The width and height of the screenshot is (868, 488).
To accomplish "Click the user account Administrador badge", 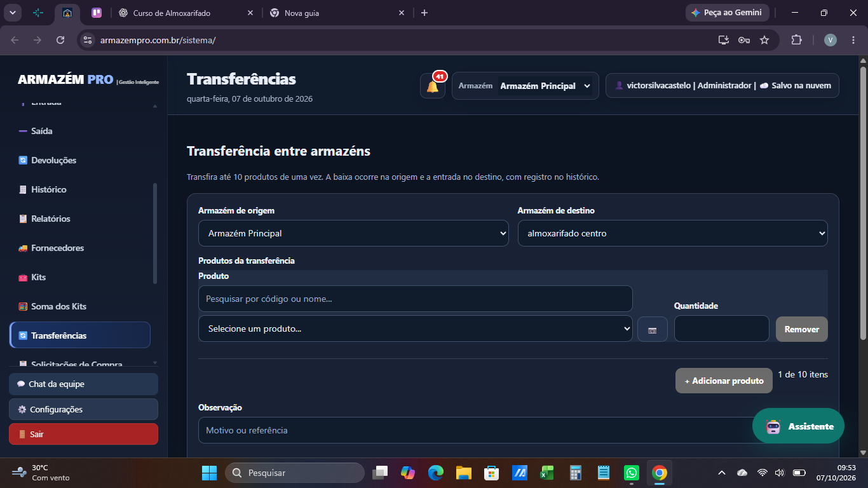I will (x=722, y=86).
